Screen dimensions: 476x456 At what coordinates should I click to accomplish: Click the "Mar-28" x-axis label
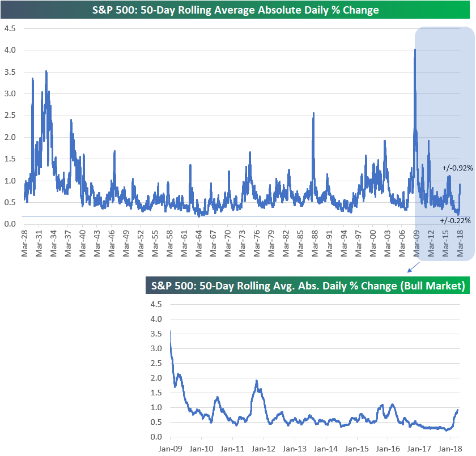click(24, 244)
